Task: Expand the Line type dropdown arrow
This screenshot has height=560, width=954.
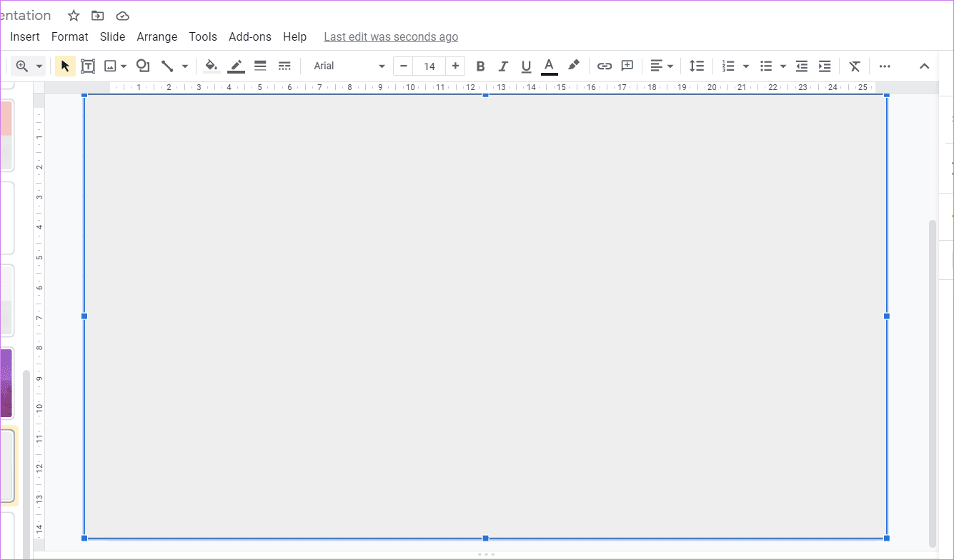Action: (x=185, y=66)
